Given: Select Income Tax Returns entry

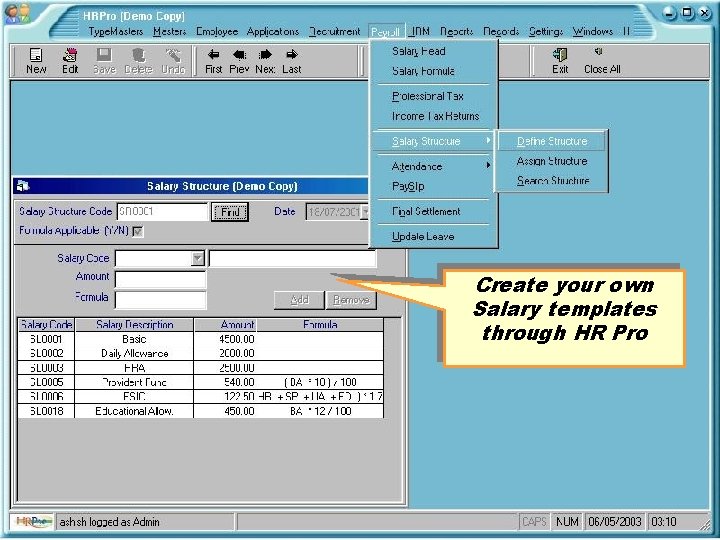Looking at the screenshot, I should click(x=433, y=116).
